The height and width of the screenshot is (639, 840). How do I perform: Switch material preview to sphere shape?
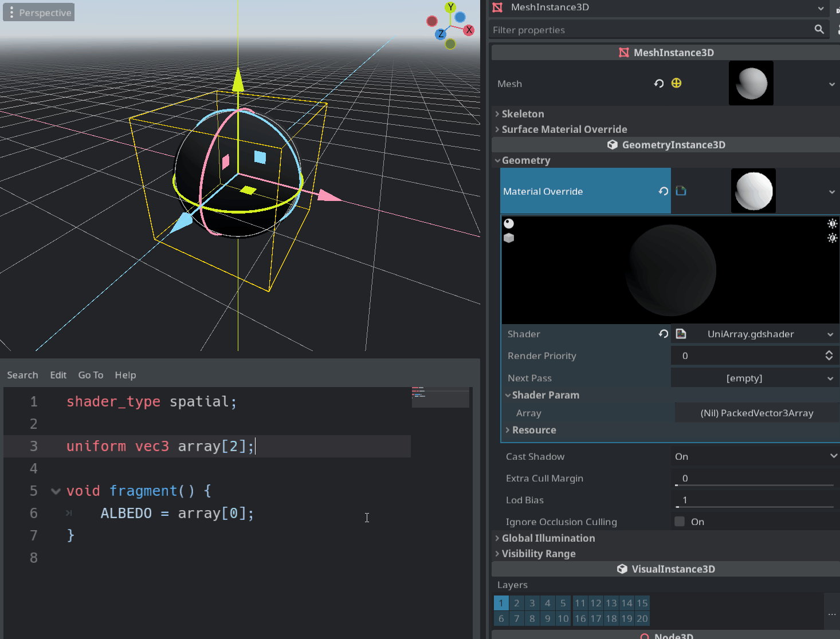(508, 223)
